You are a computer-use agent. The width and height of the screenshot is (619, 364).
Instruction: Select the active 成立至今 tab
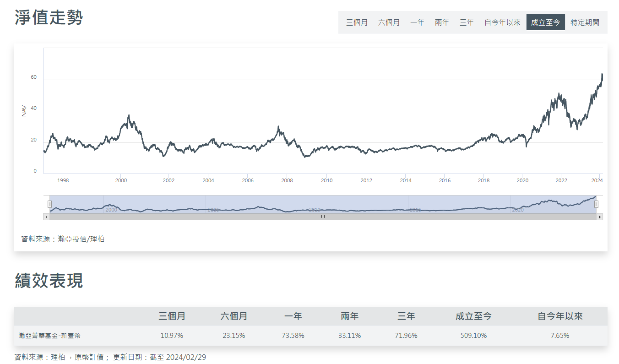click(545, 22)
